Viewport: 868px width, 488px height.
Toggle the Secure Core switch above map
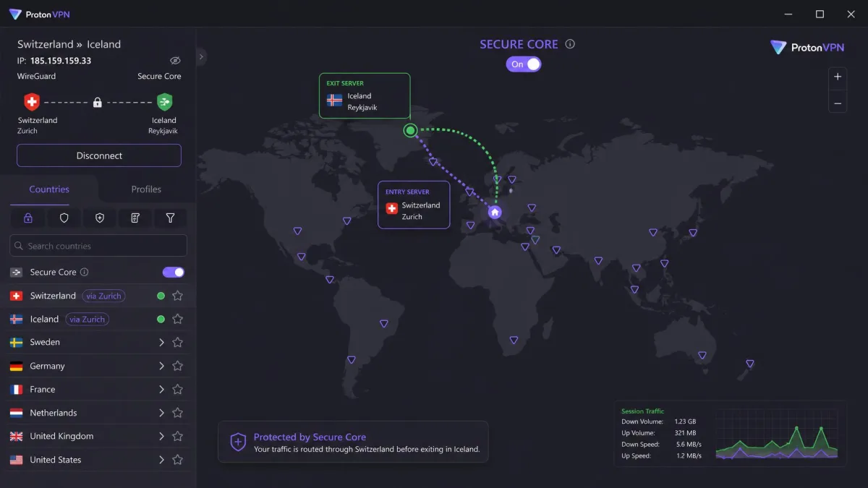524,64
